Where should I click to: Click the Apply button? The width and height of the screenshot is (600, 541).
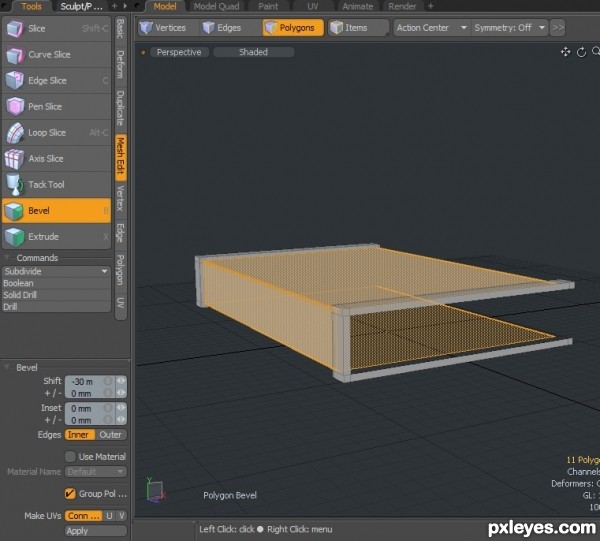(96, 531)
